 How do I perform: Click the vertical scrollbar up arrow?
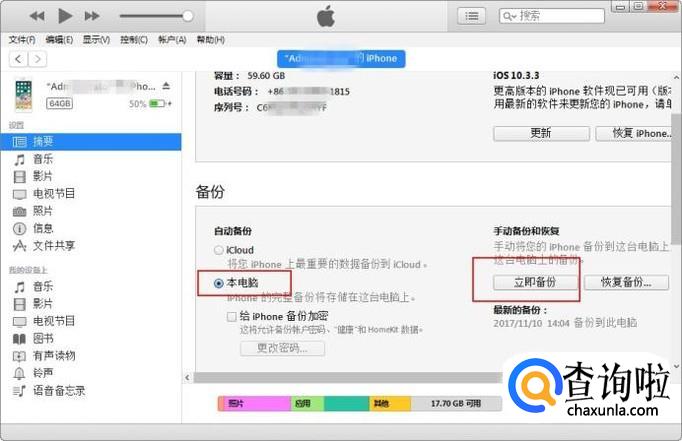[676, 77]
